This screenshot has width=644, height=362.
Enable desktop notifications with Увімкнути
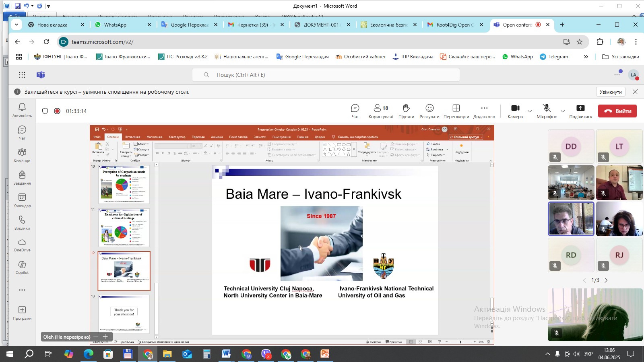pos(611,92)
